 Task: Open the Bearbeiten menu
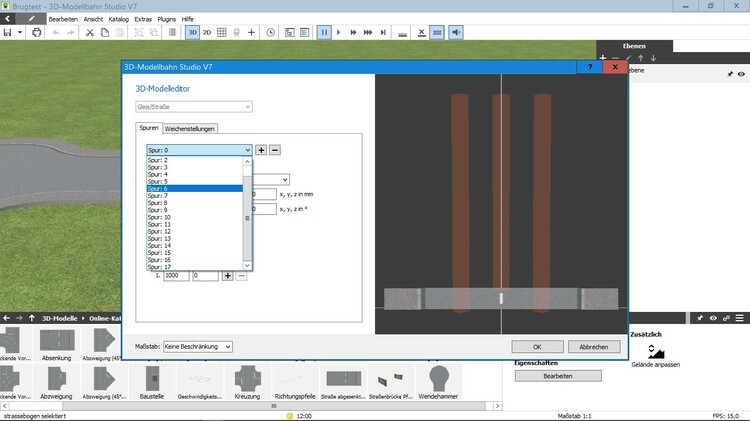pos(63,19)
